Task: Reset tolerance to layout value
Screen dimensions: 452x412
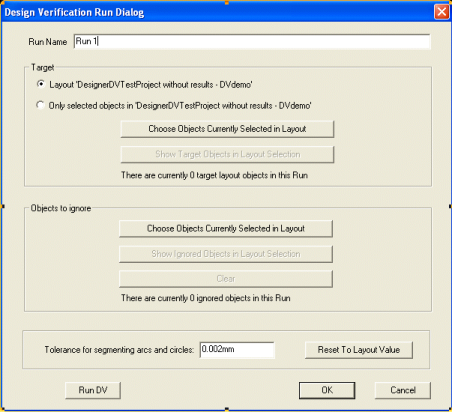Action: pos(359,350)
